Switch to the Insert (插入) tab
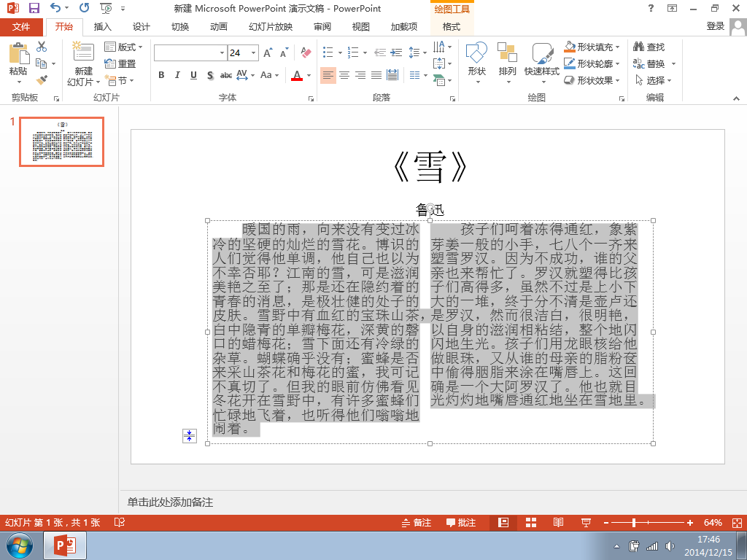Screen dimensions: 747x560 [x=102, y=27]
